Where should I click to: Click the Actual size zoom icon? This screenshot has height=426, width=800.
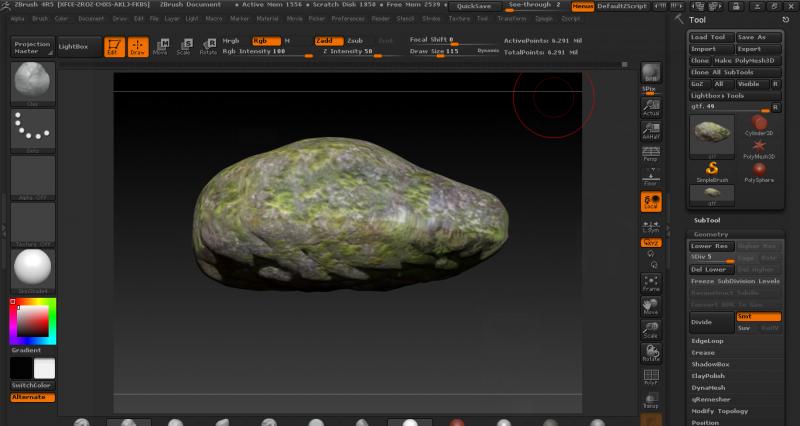click(651, 108)
